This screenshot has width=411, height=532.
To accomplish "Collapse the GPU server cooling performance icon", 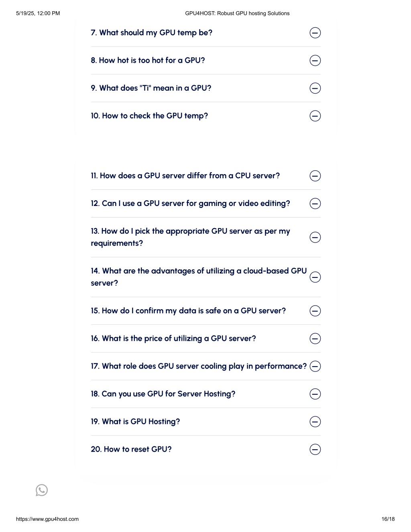I will (x=315, y=366).
